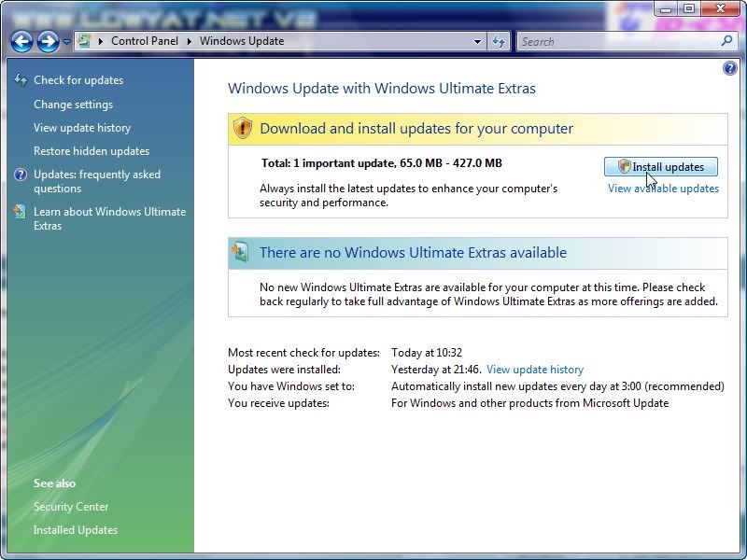Open Change settings in the sidebar
Screen dimensions: 747x560
click(x=73, y=105)
